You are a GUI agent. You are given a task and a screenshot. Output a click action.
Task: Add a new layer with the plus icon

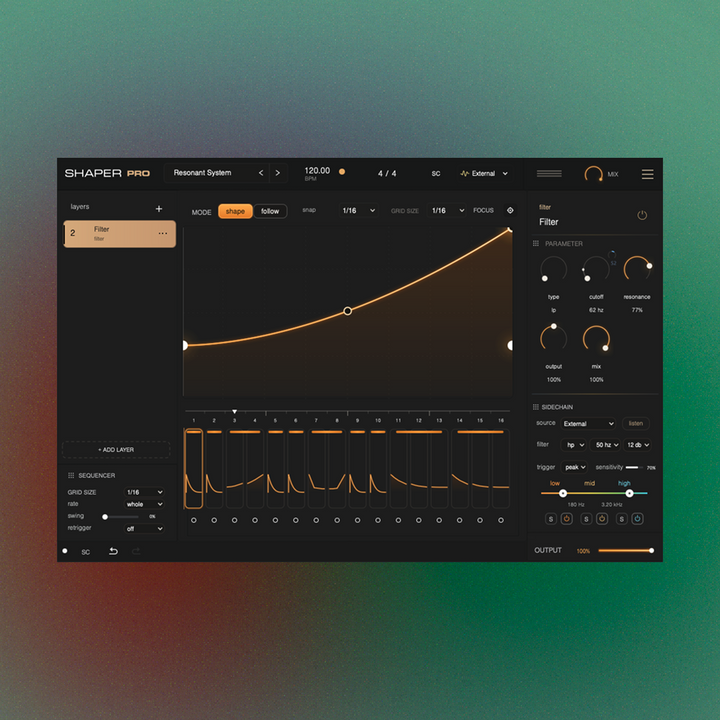point(159,209)
